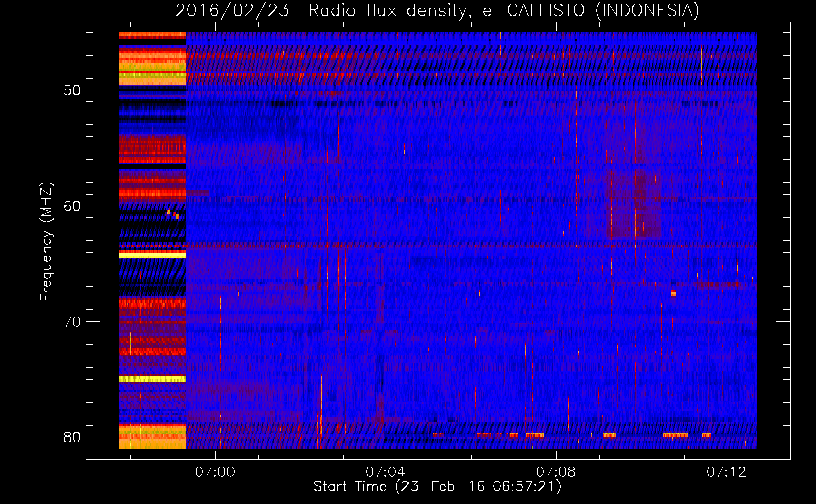Image resolution: width=816 pixels, height=504 pixels.
Task: Click the 80 frequency tick label
Action: pos(72,437)
